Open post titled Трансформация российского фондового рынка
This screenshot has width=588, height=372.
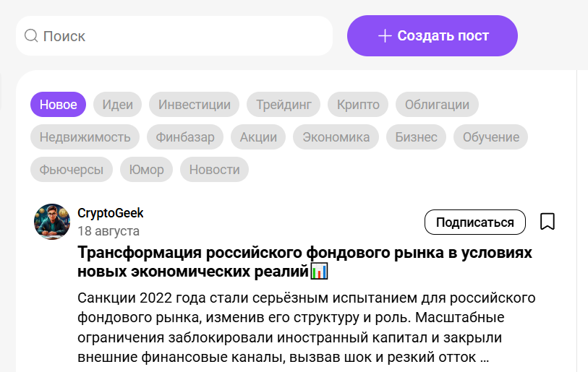304,262
